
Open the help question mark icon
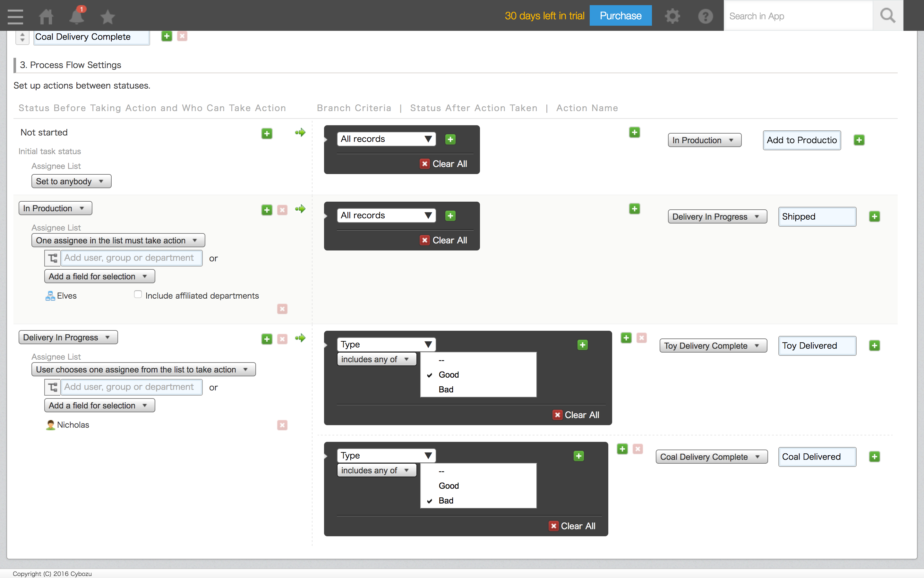[705, 16]
